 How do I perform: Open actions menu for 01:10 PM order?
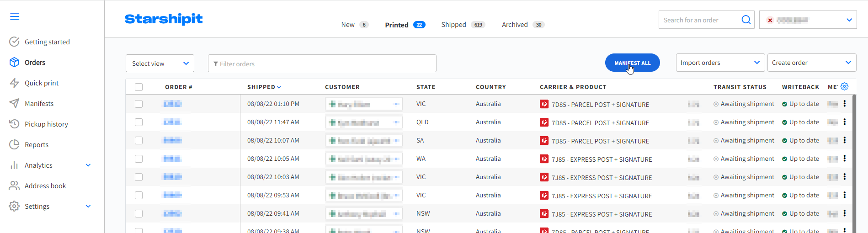(845, 104)
